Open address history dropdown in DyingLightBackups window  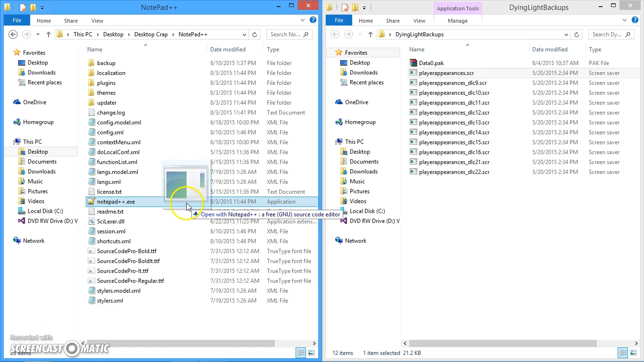click(x=566, y=34)
